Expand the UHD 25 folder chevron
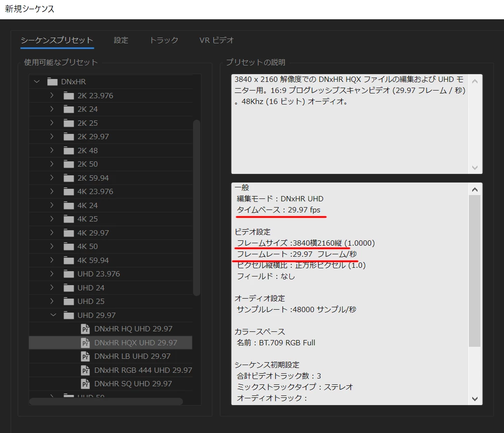This screenshot has width=504, height=433. [52, 302]
